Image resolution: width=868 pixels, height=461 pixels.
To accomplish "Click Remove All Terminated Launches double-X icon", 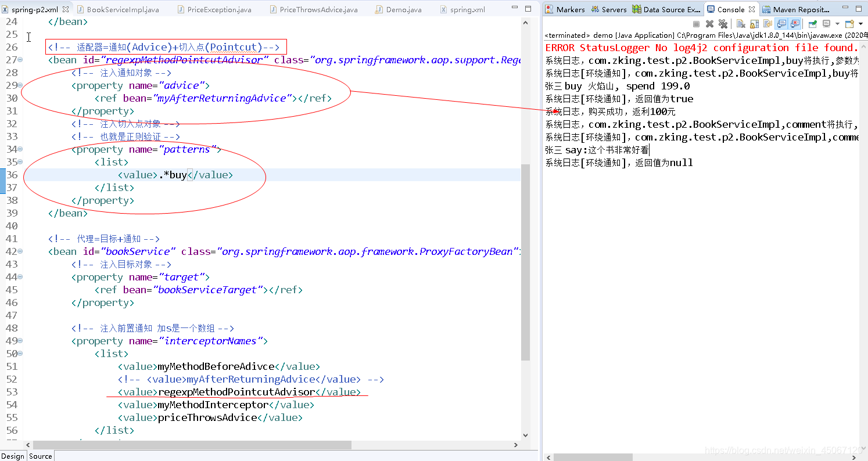I will (x=723, y=24).
